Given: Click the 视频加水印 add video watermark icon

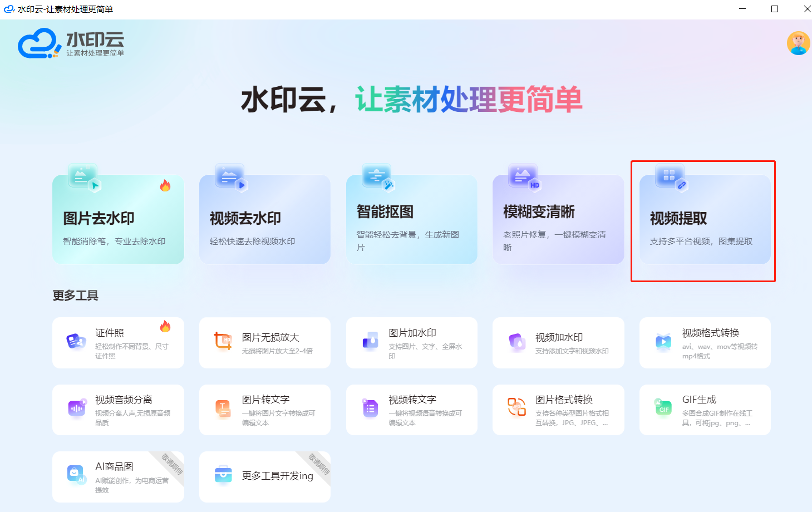Looking at the screenshot, I should click(517, 342).
